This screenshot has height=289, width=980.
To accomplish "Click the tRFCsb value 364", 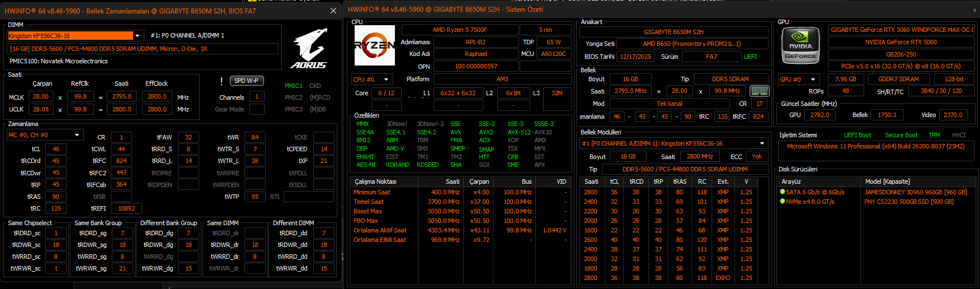I will (x=121, y=184).
